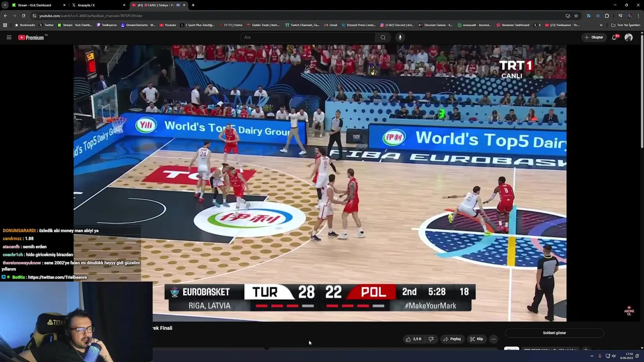Open the apps grid in bookmarks bar

pyautogui.click(x=5, y=25)
